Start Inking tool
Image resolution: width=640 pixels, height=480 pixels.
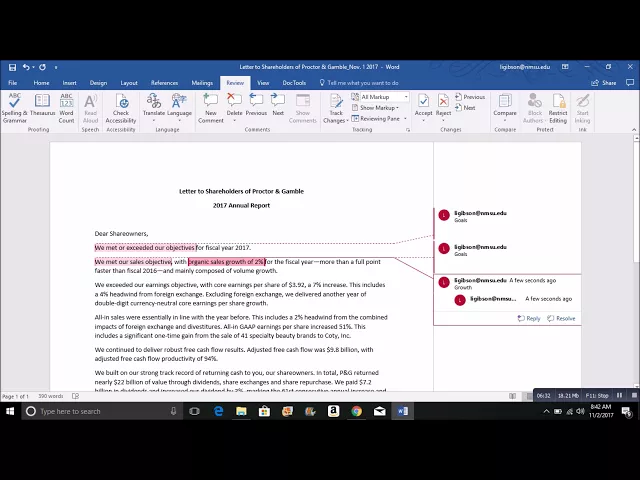(x=582, y=108)
